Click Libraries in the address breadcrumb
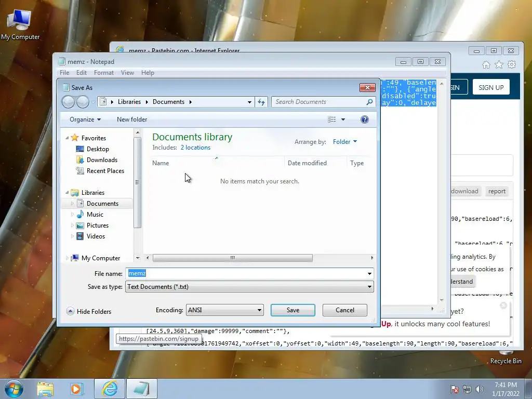The image size is (532, 399). (129, 102)
